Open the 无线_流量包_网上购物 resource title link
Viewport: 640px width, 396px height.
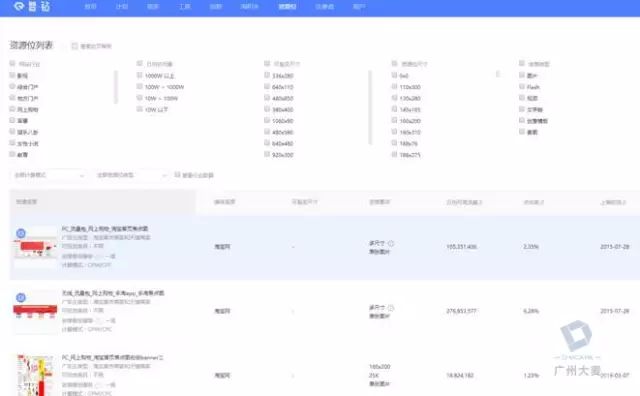click(113, 293)
